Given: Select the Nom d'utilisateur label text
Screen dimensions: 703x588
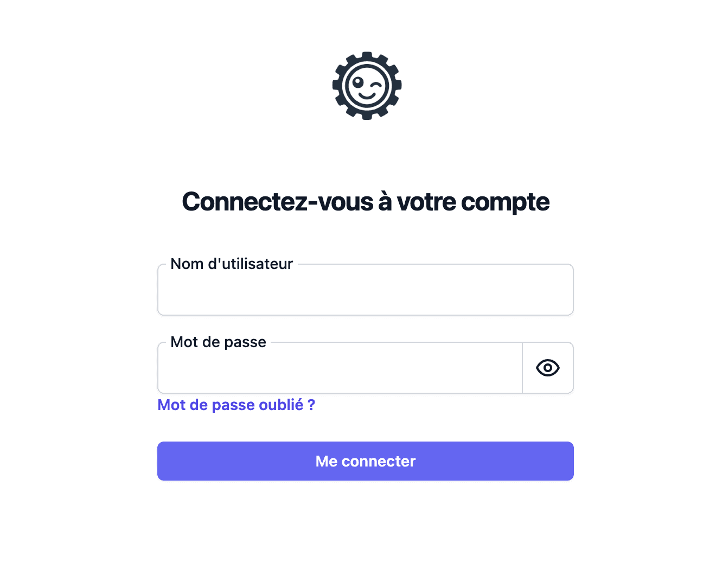Looking at the screenshot, I should point(232,264).
